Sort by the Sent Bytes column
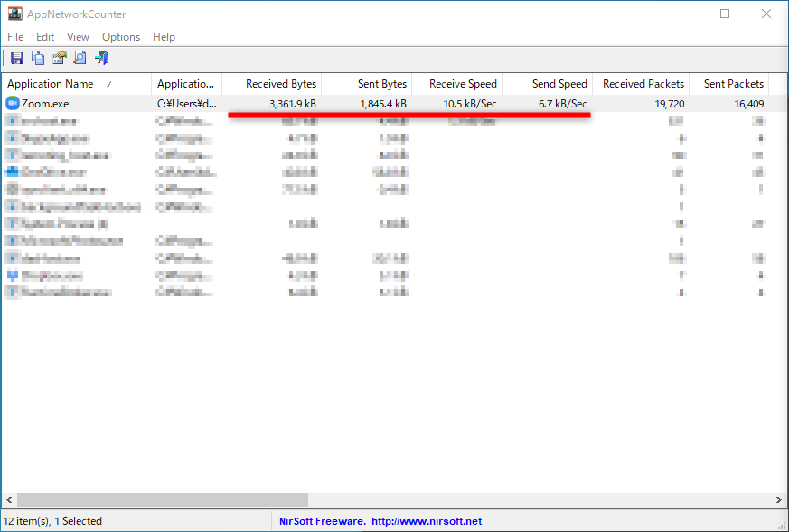 pos(366,83)
